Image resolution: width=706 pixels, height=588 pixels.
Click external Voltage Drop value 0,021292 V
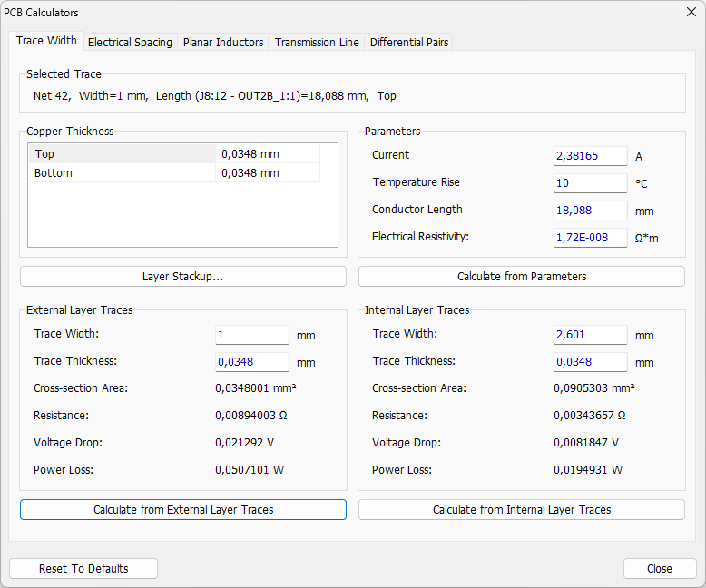click(244, 443)
